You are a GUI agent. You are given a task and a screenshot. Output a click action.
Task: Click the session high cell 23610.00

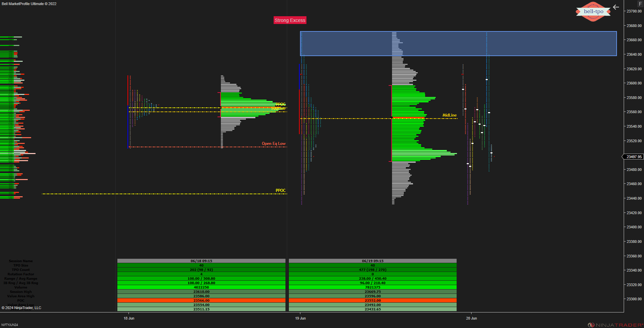click(201, 292)
